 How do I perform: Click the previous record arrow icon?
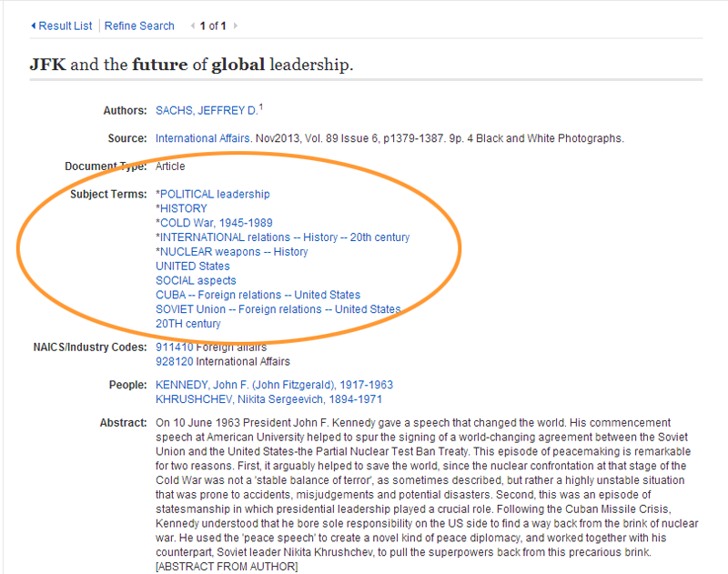coord(193,26)
